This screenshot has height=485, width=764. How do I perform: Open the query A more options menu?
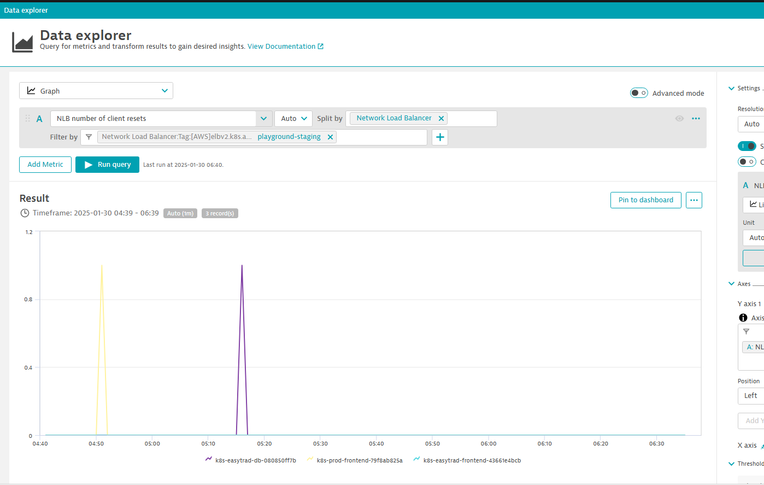[x=696, y=118]
